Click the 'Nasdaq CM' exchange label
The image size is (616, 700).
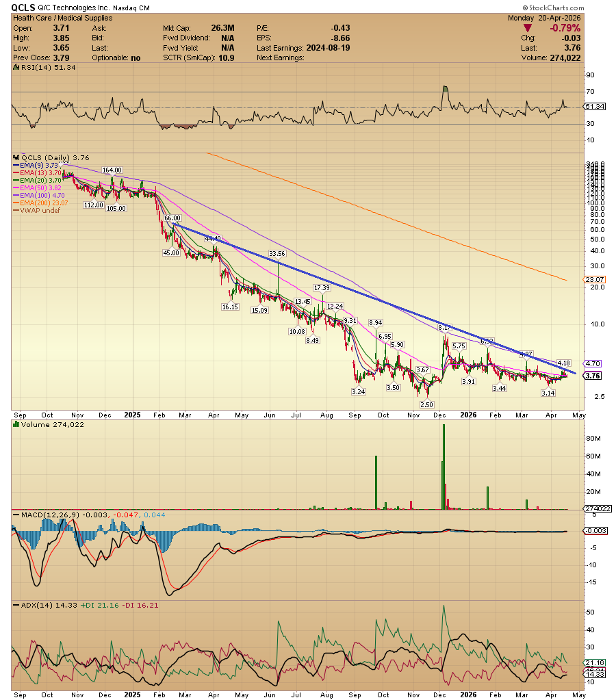point(131,8)
